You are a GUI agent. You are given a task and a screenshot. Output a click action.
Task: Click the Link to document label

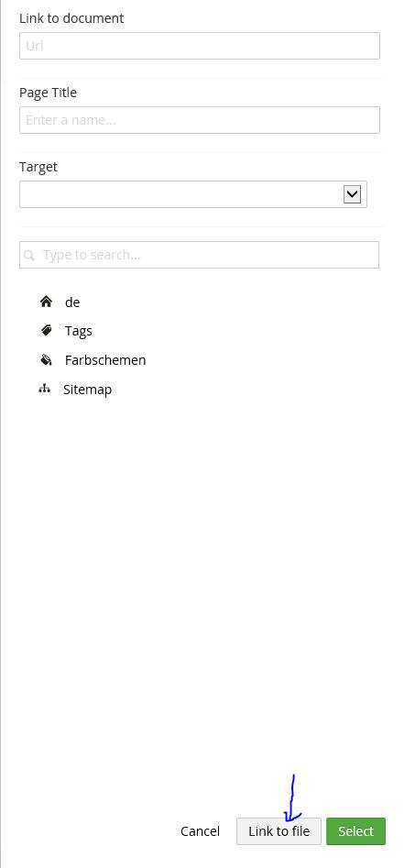click(71, 18)
